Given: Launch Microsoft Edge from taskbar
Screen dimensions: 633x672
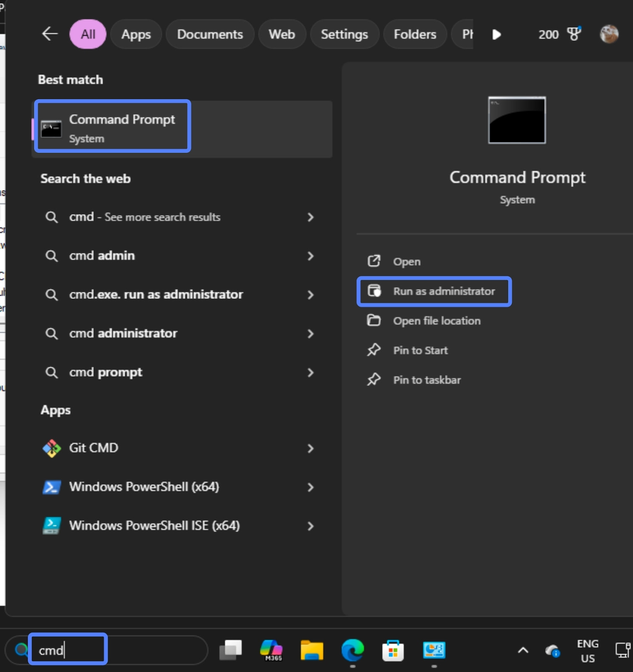Looking at the screenshot, I should 352,650.
